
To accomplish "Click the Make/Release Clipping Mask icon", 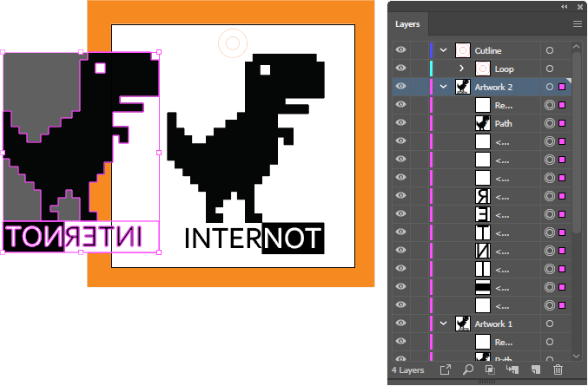I will (x=490, y=370).
